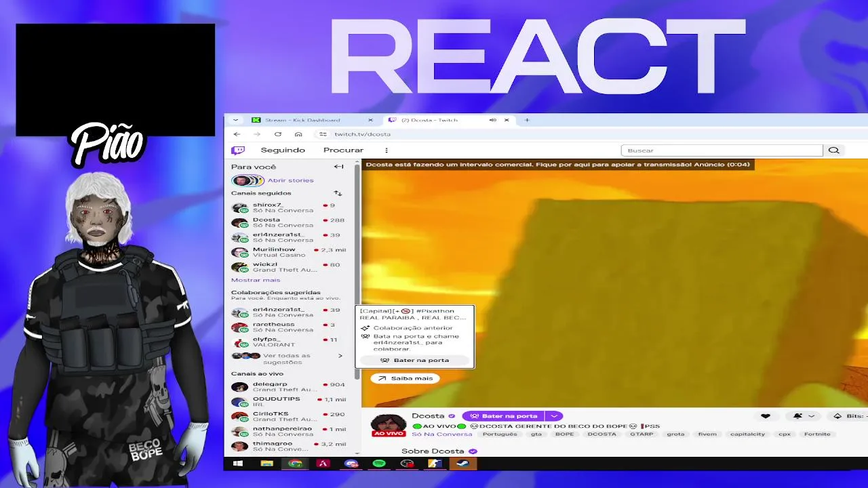The width and height of the screenshot is (868, 488).
Task: Open the Seguindo menu
Action: click(x=283, y=150)
